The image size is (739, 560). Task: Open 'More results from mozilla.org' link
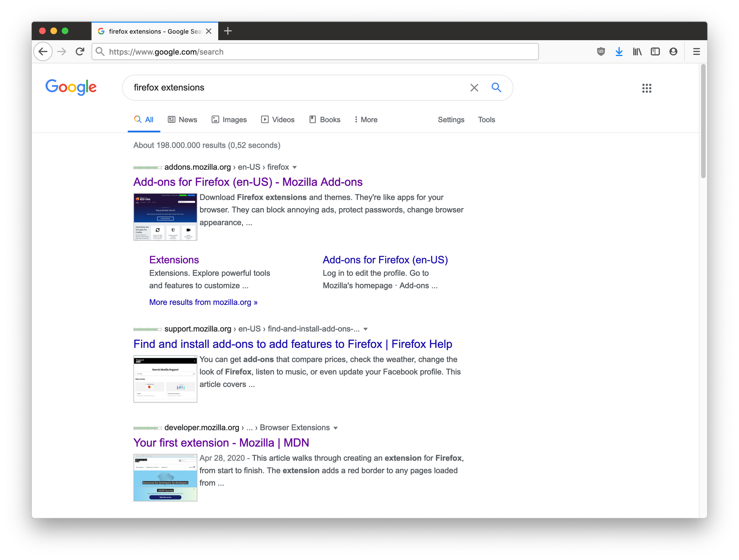click(203, 302)
